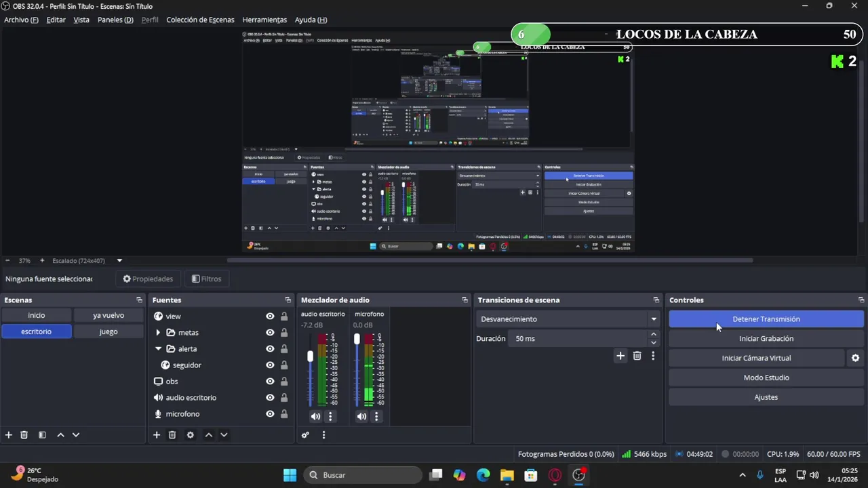
Task: Open the Herramientas menu
Action: tap(264, 20)
